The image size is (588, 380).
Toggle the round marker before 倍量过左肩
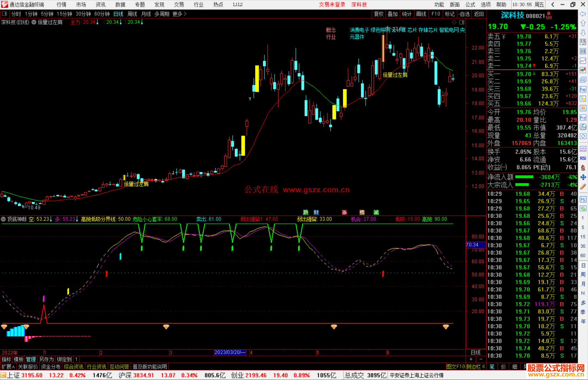34,22
